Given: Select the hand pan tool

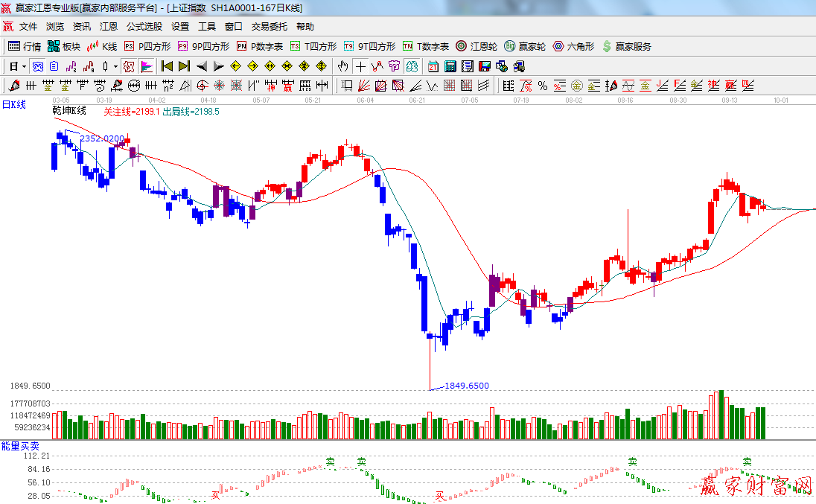Looking at the screenshot, I should click(x=342, y=66).
